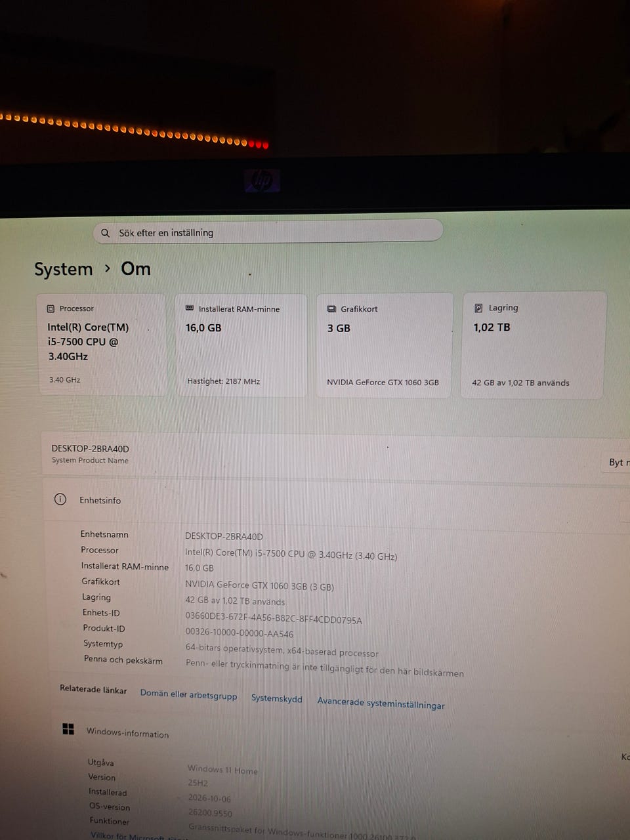Screen dimensions: 630x840
Task: Click the disk icon on the Lagring card
Action: (x=478, y=308)
